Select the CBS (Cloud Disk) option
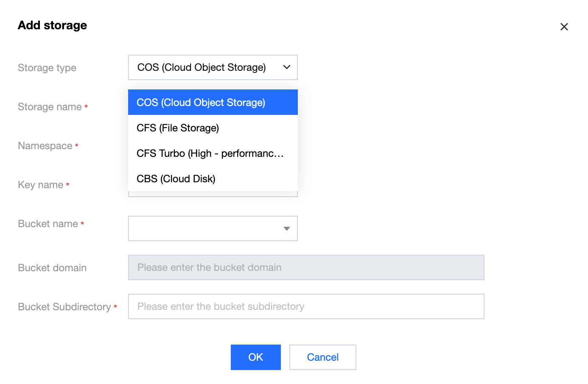The image size is (588, 384). [x=176, y=179]
